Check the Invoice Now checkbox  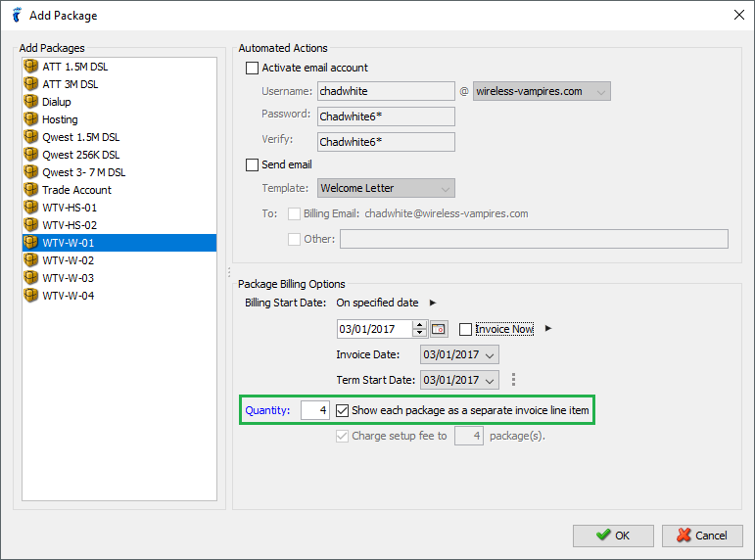click(465, 329)
